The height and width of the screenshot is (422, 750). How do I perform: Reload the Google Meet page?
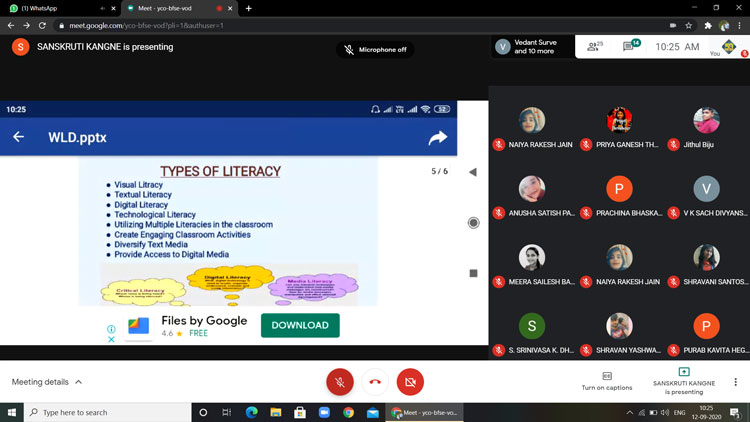41,25
